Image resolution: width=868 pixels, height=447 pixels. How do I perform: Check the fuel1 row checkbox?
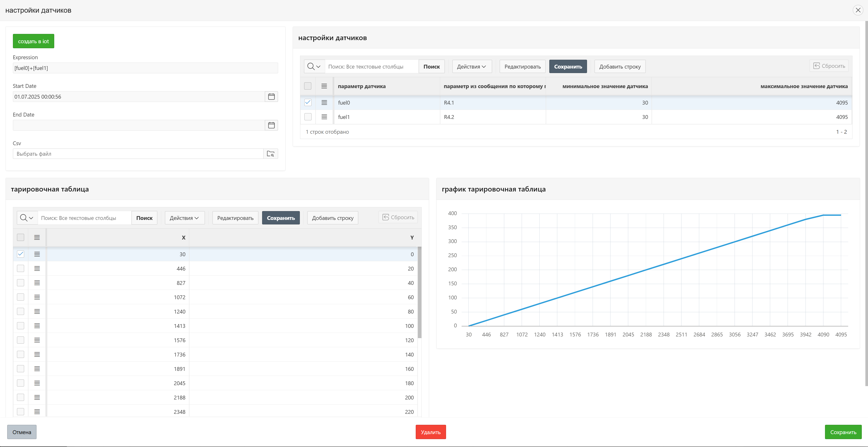(x=308, y=117)
